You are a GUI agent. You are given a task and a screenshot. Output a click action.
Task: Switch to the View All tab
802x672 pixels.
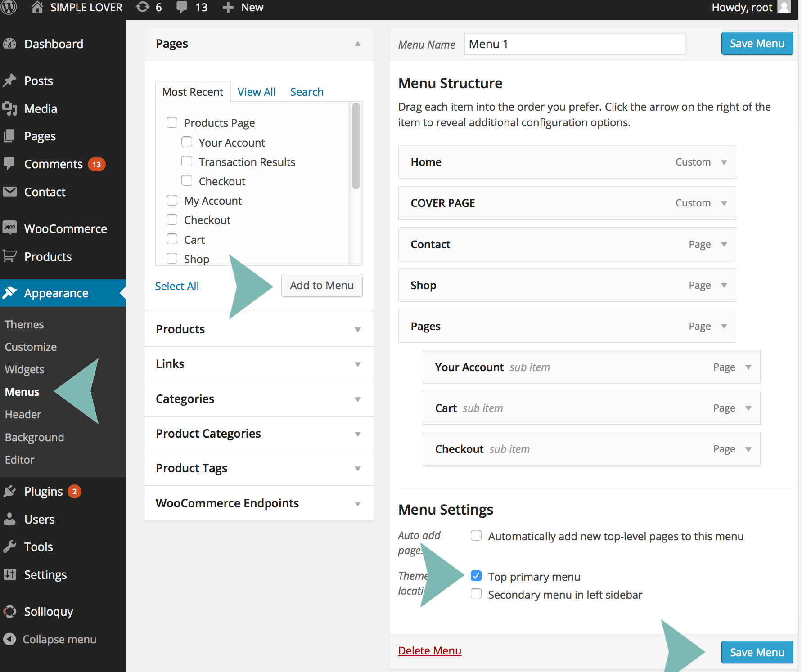pyautogui.click(x=256, y=91)
